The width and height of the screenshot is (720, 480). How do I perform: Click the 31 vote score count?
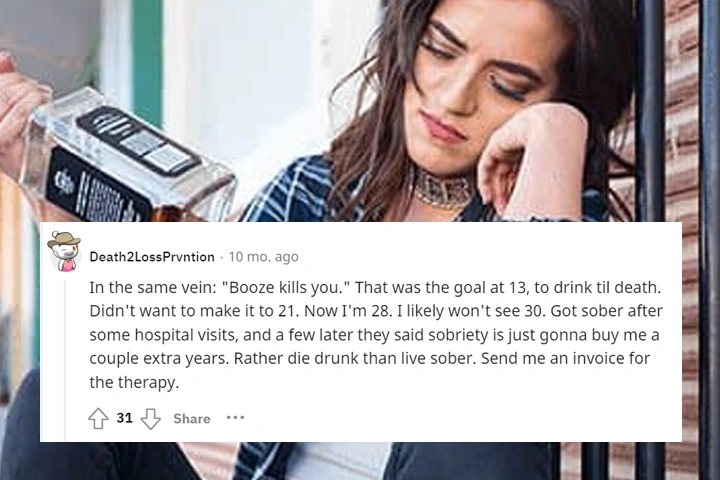tap(124, 418)
